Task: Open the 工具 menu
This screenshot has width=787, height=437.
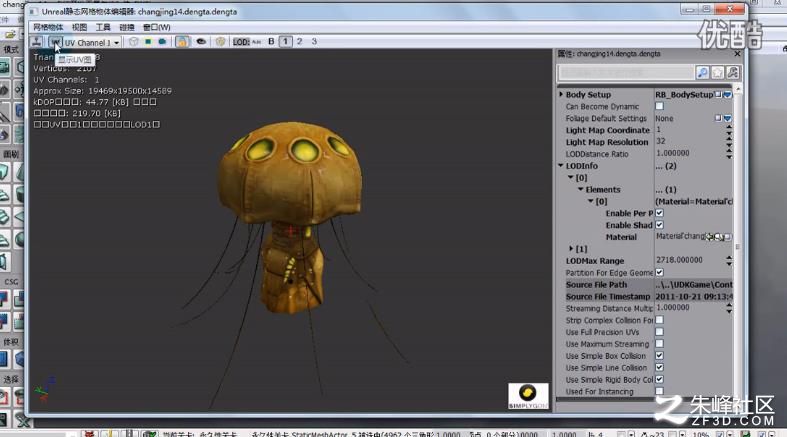Action: 103,27
